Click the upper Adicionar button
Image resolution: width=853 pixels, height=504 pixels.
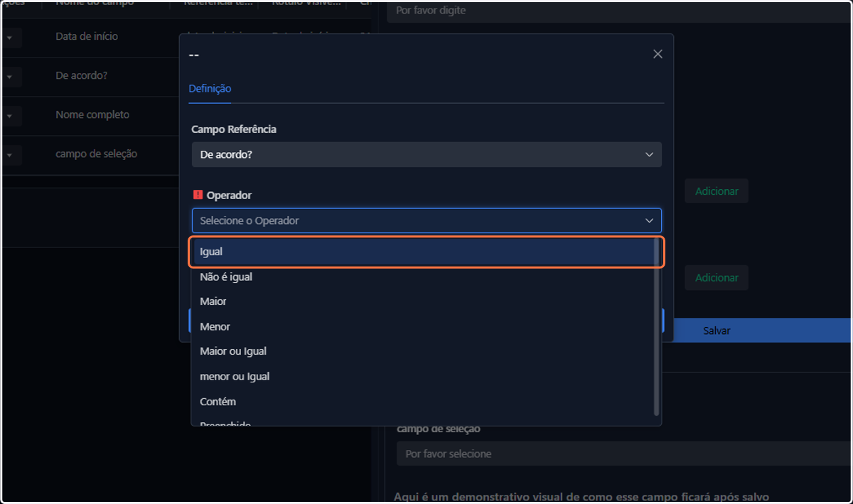[717, 191]
